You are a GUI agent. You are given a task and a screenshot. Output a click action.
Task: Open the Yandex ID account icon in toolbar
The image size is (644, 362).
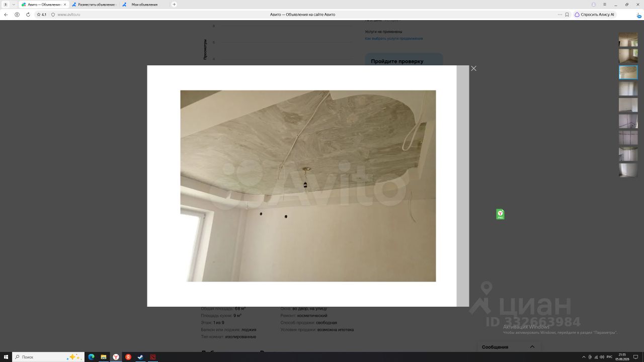coord(17,15)
